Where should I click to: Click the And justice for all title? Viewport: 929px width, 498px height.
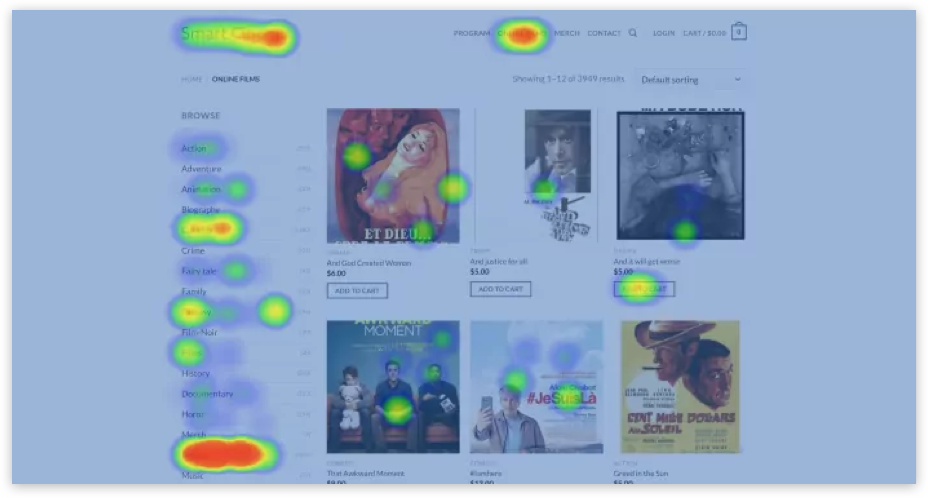[x=499, y=261]
